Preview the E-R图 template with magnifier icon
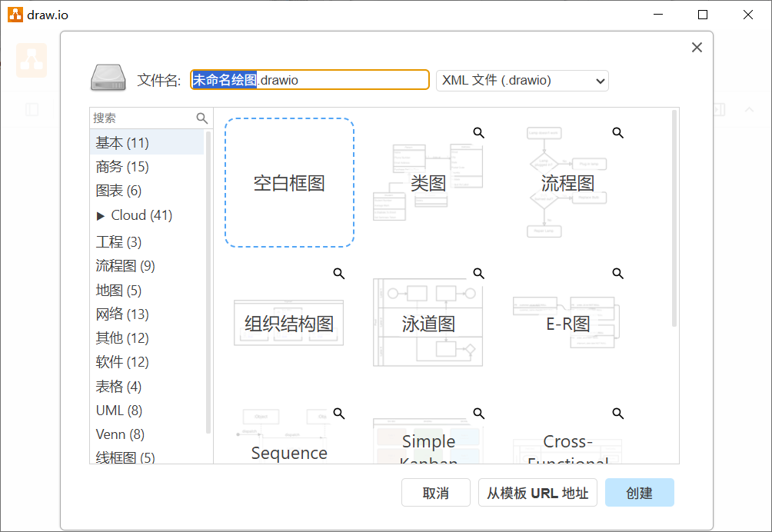This screenshot has height=532, width=772. (x=617, y=273)
